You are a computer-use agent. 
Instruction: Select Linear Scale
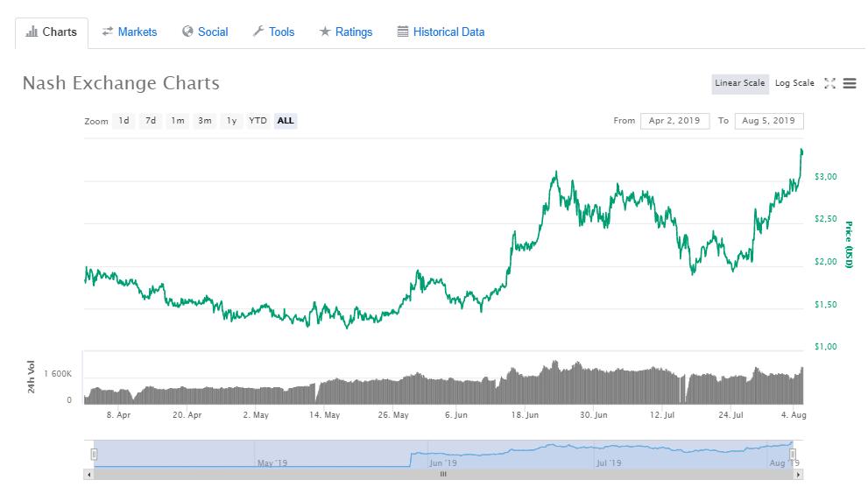tap(740, 83)
